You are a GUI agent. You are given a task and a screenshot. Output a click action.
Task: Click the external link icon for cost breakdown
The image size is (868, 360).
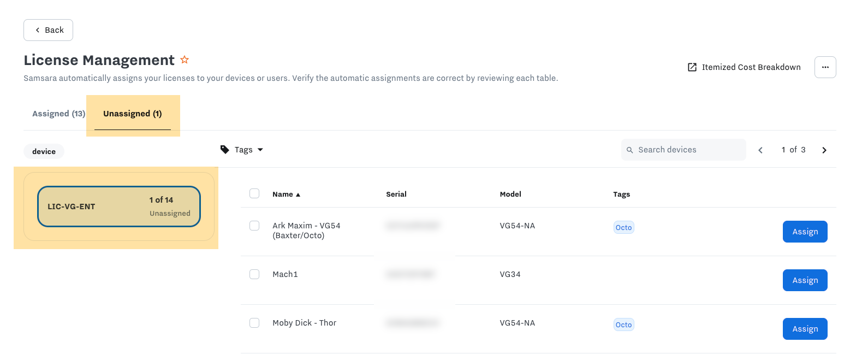[x=692, y=67]
